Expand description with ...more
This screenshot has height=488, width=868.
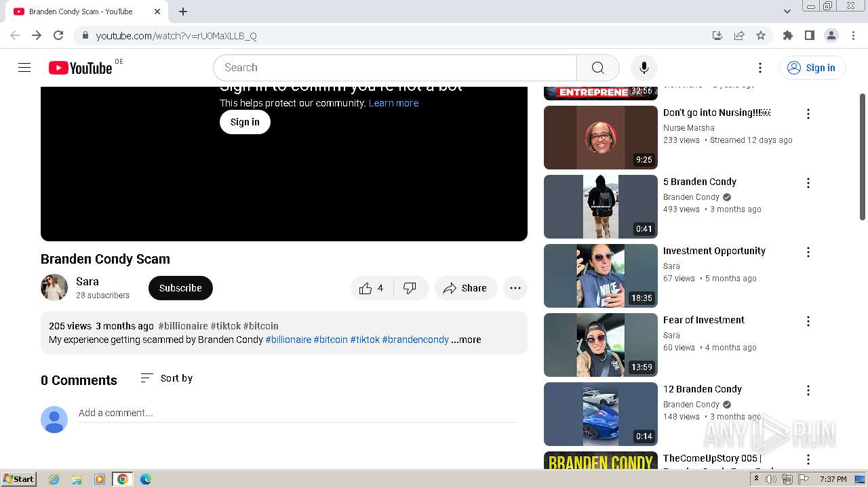coord(466,340)
